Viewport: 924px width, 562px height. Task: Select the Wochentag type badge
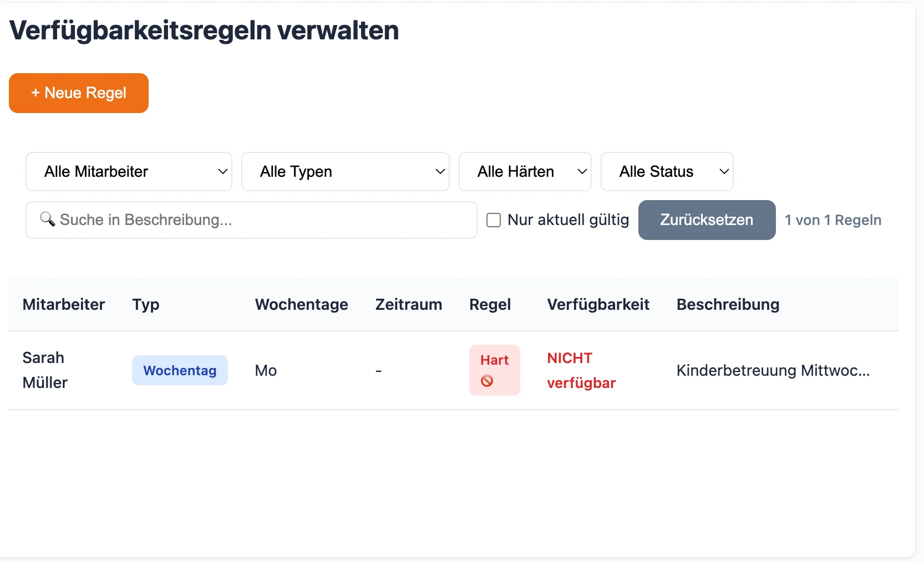pyautogui.click(x=180, y=370)
